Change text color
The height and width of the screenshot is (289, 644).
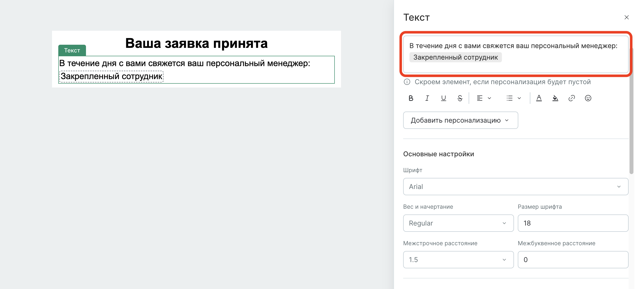point(539,98)
